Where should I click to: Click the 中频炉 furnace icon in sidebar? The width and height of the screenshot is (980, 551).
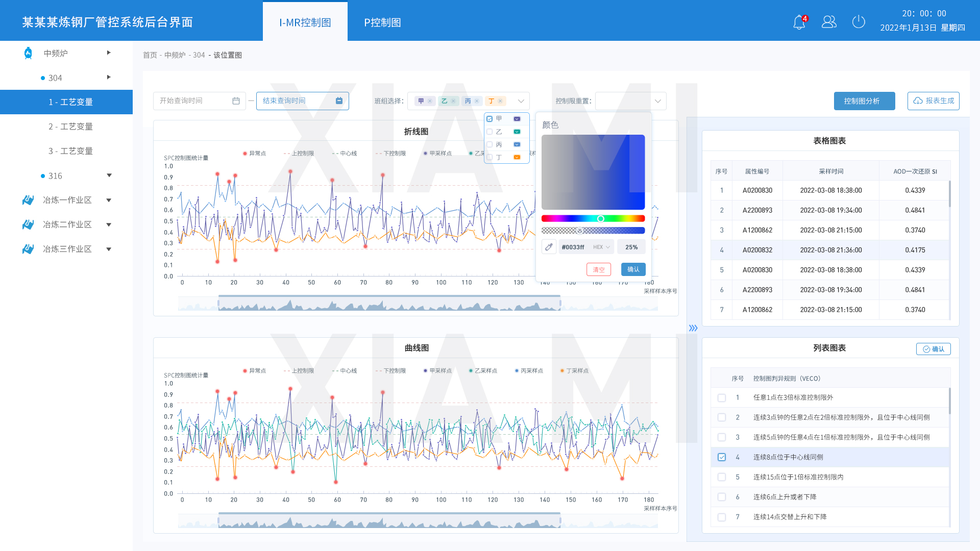pyautogui.click(x=29, y=53)
